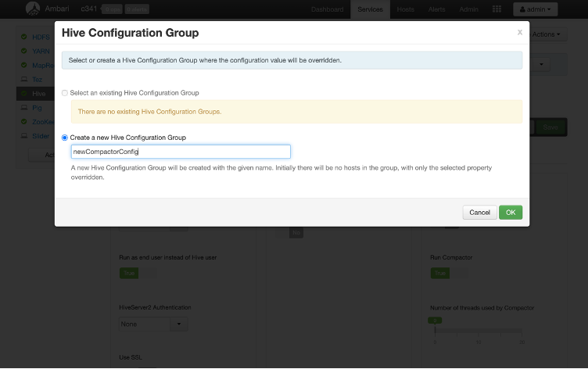Open the admin user dropdown
Image resolution: width=588 pixels, height=369 pixels.
536,9
